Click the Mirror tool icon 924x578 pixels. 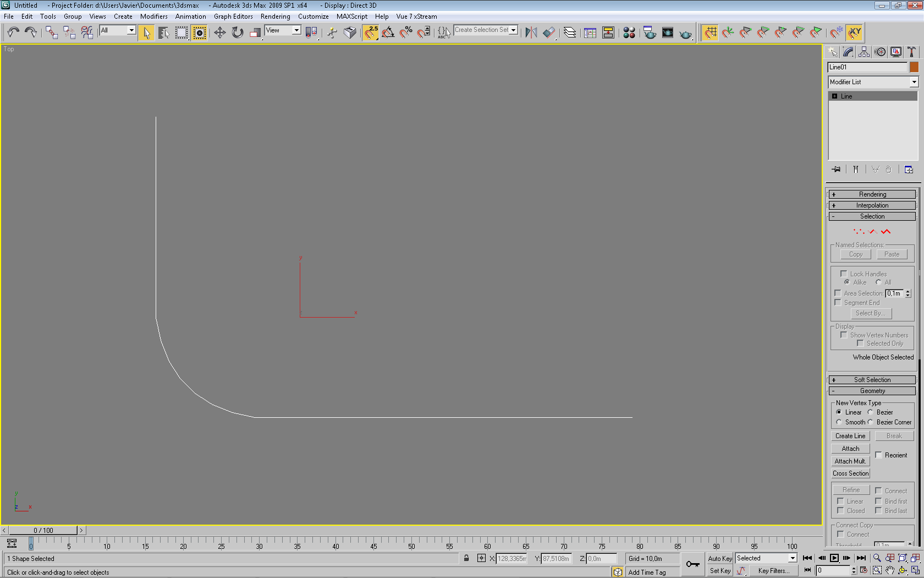(x=531, y=32)
